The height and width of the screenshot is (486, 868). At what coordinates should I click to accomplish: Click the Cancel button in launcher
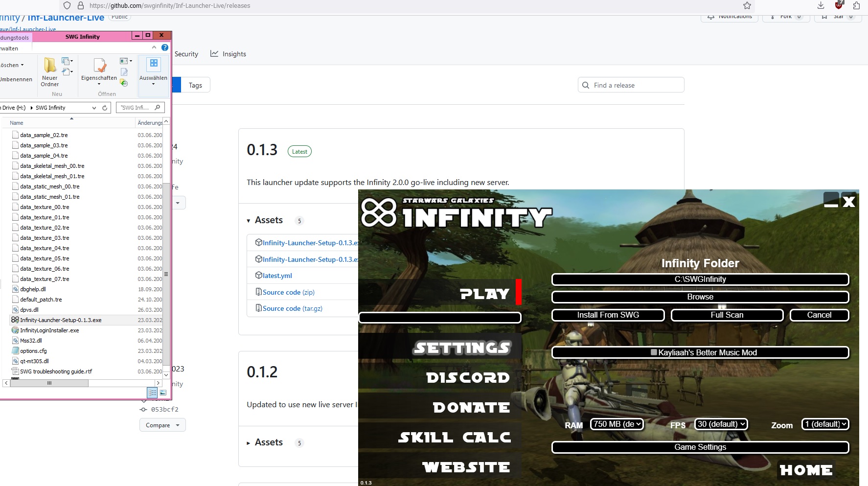[x=820, y=315]
